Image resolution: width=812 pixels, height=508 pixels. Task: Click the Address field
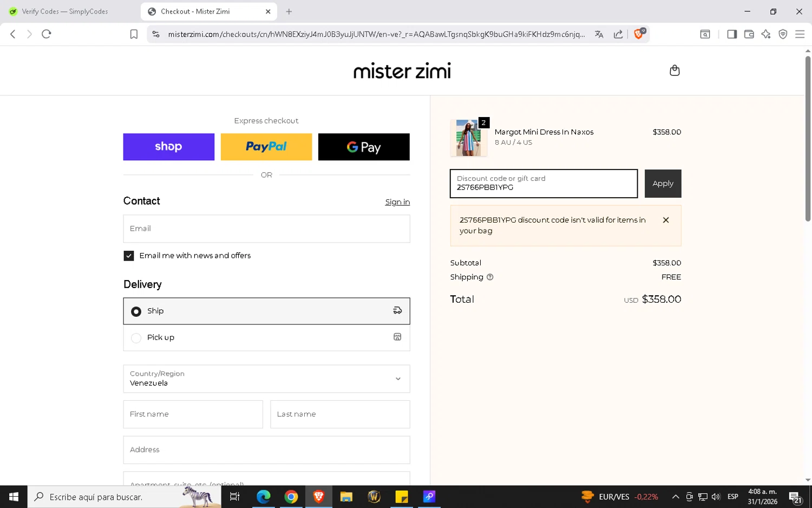pos(266,450)
